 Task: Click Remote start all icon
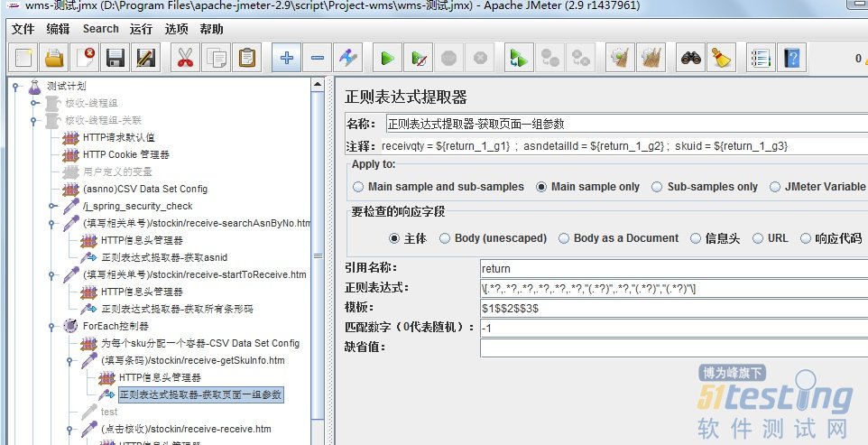click(x=519, y=58)
